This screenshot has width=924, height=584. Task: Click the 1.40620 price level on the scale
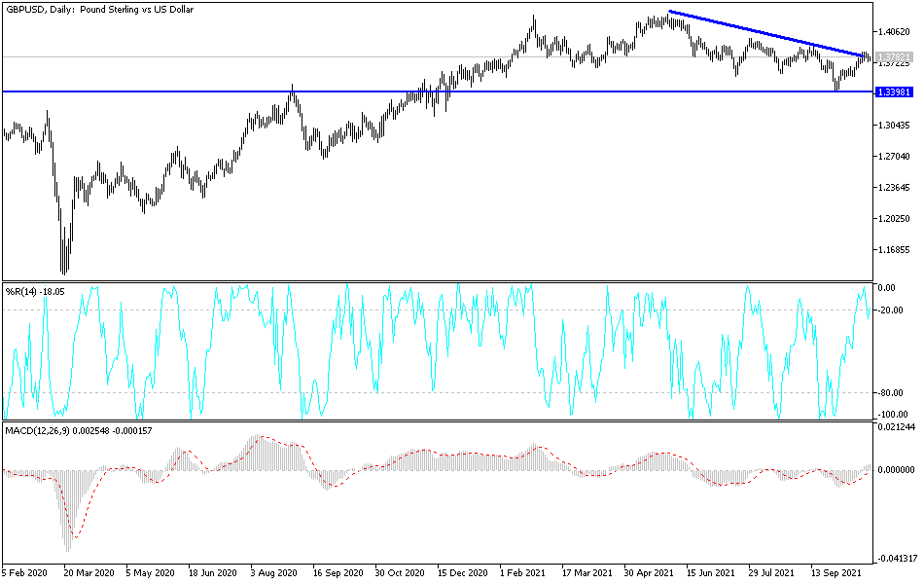click(x=894, y=30)
